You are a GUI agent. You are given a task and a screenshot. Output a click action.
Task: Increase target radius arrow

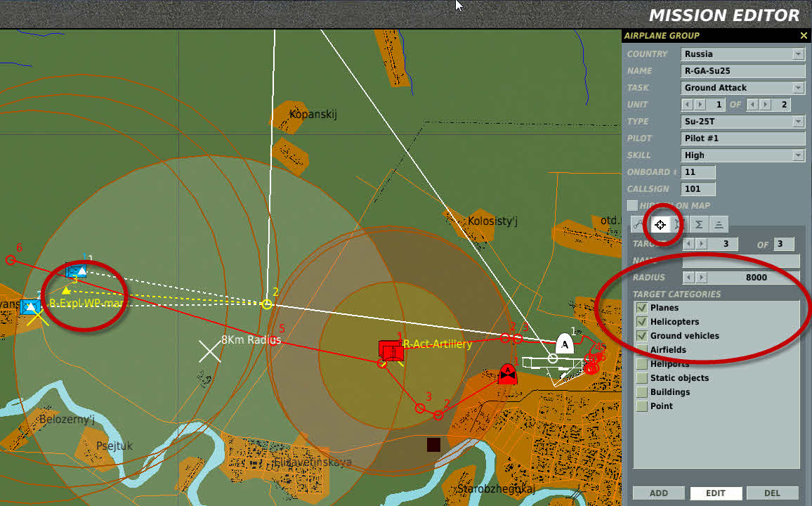point(701,278)
